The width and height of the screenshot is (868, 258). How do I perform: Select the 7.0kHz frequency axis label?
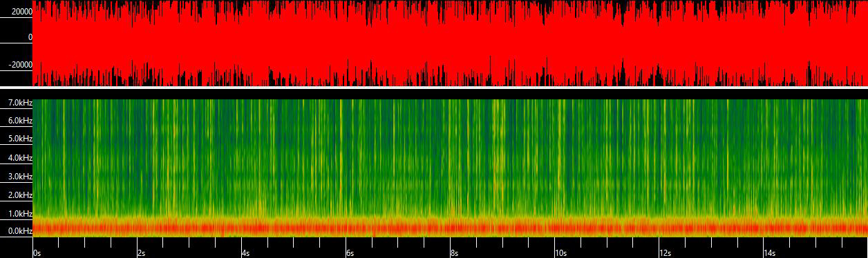click(16, 103)
